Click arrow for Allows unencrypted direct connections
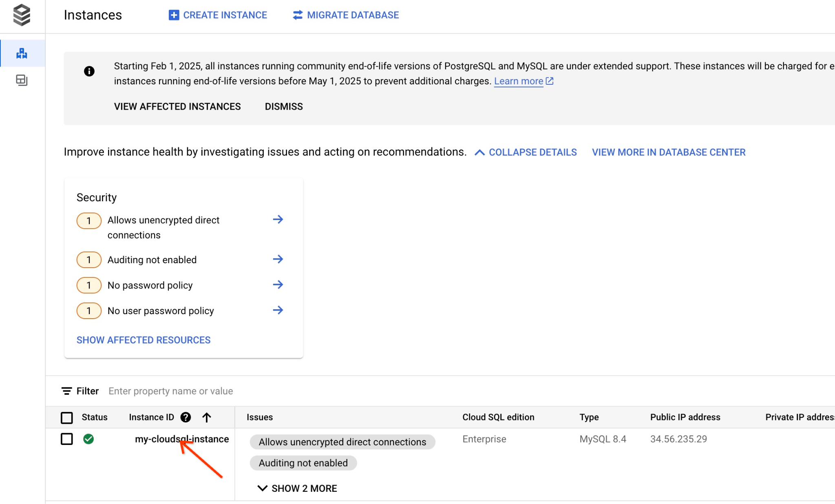Screen dimensions: 835x504 coord(278,220)
